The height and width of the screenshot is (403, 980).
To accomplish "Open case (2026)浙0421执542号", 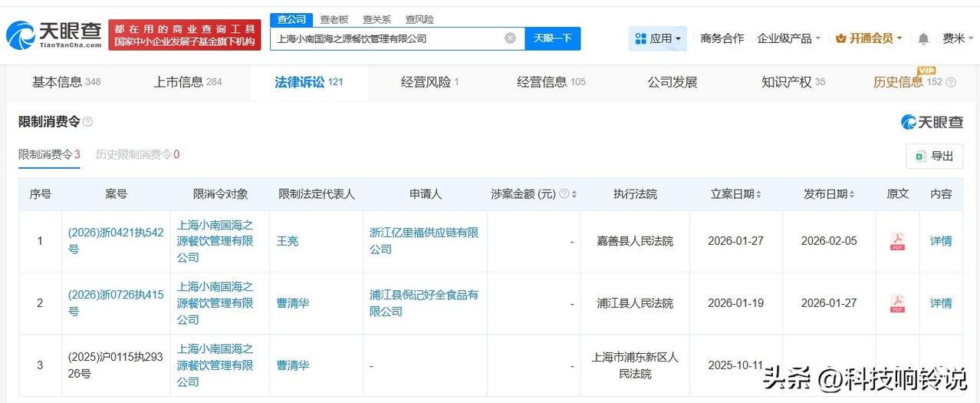I will (116, 241).
